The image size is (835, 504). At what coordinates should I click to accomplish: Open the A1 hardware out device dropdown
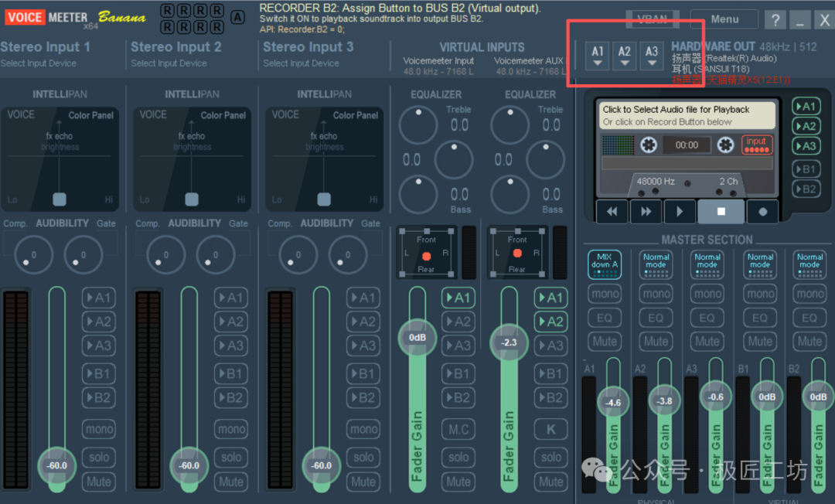tap(598, 55)
